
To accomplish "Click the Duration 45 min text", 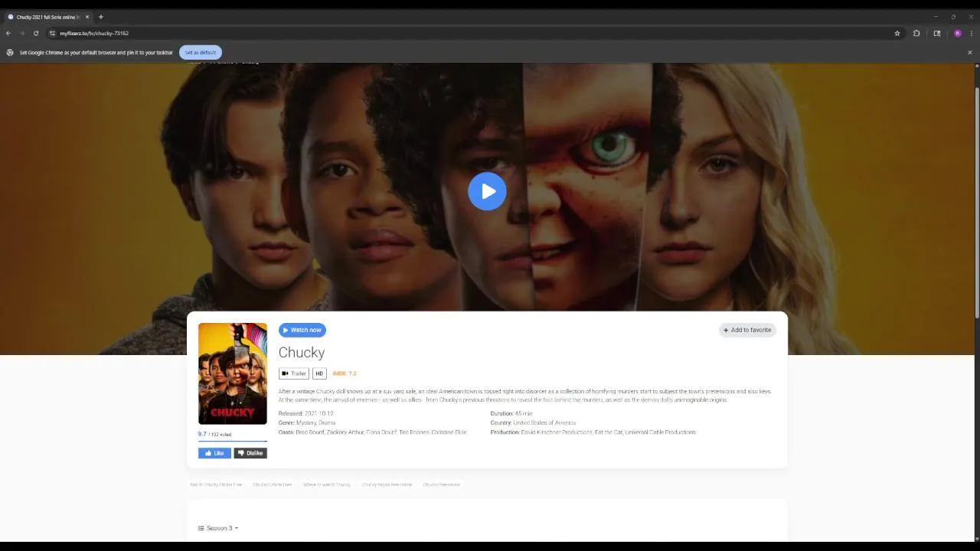I will tap(511, 413).
